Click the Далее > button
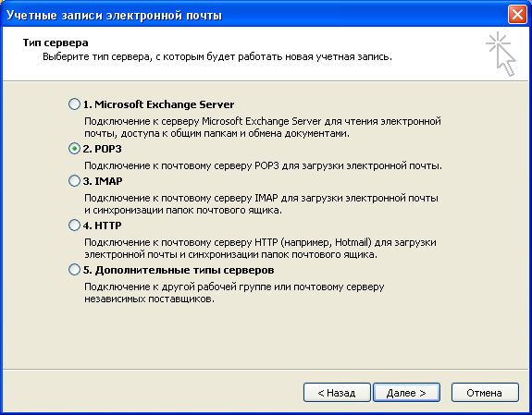 [406, 393]
